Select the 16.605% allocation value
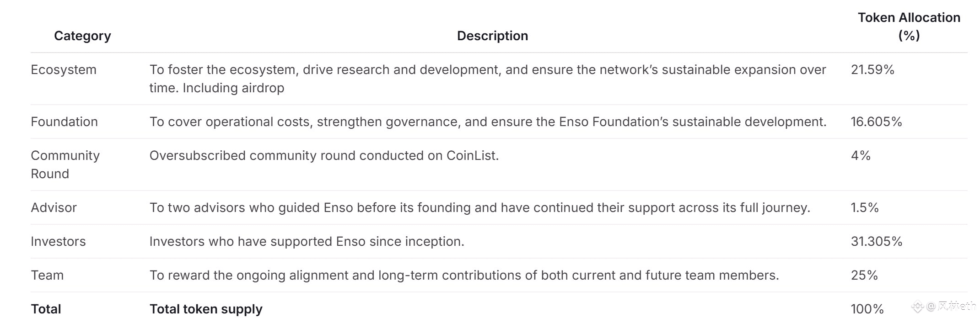This screenshot has height=318, width=980. [x=876, y=122]
